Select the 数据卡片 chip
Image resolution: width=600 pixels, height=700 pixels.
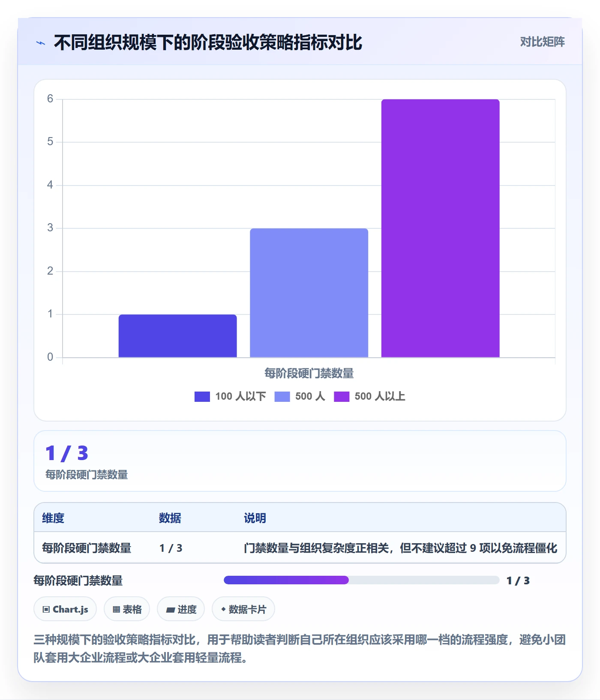point(243,609)
